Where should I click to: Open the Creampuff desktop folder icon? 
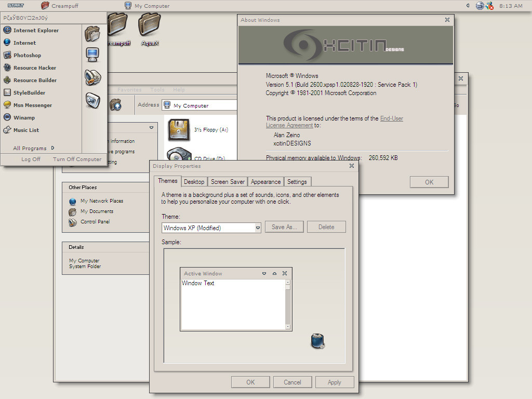coord(118,30)
